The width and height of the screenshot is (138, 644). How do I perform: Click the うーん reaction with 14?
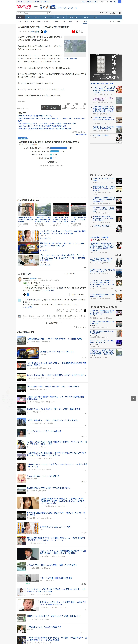pyautogui.click(x=79, y=311)
